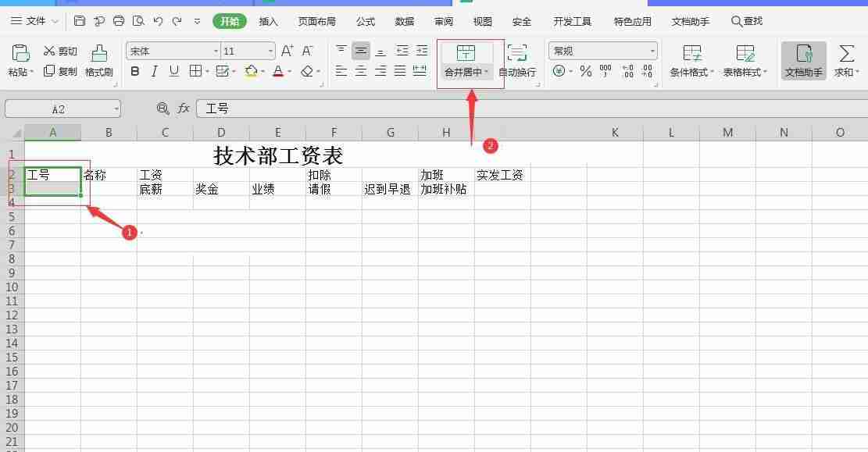The image size is (868, 452).
Task: Click the fx insert function icon
Action: pos(184,109)
